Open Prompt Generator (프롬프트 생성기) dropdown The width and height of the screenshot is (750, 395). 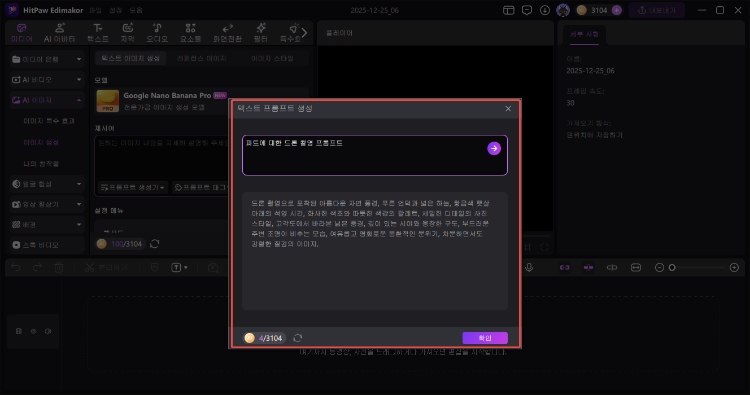(132, 187)
